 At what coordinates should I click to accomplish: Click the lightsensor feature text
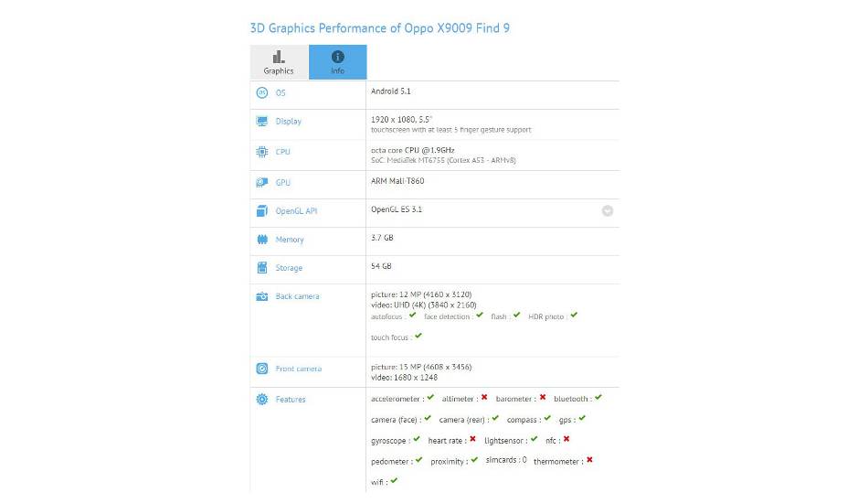pos(506,441)
